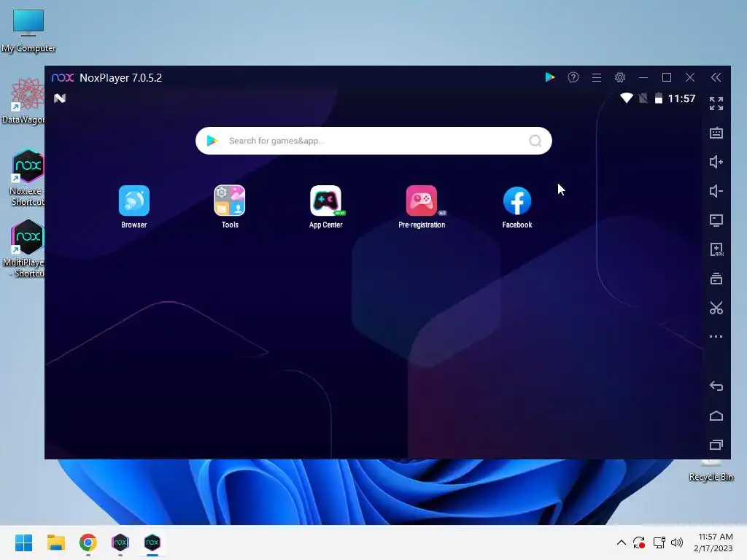Switch to the active NoxPlayer taskbar icon
This screenshot has height=560, width=747.
coord(152,542)
